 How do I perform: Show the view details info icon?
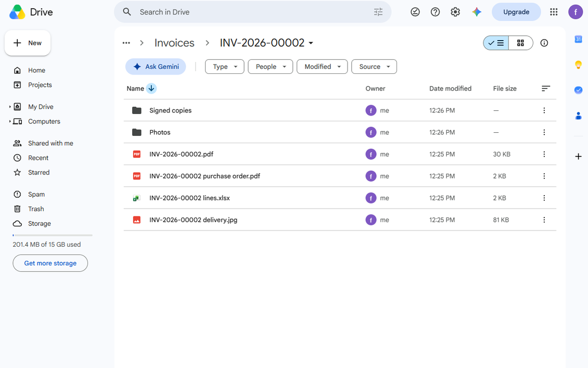point(544,43)
